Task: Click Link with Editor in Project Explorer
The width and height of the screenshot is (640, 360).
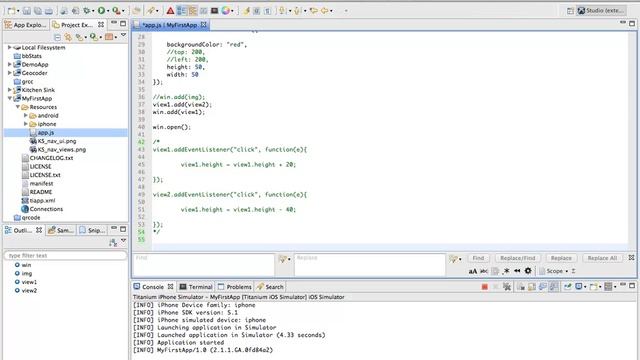Action: pos(68,37)
